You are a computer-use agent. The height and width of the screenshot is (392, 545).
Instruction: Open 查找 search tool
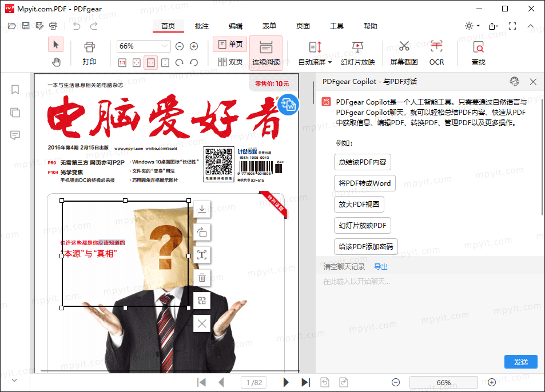coord(478,54)
